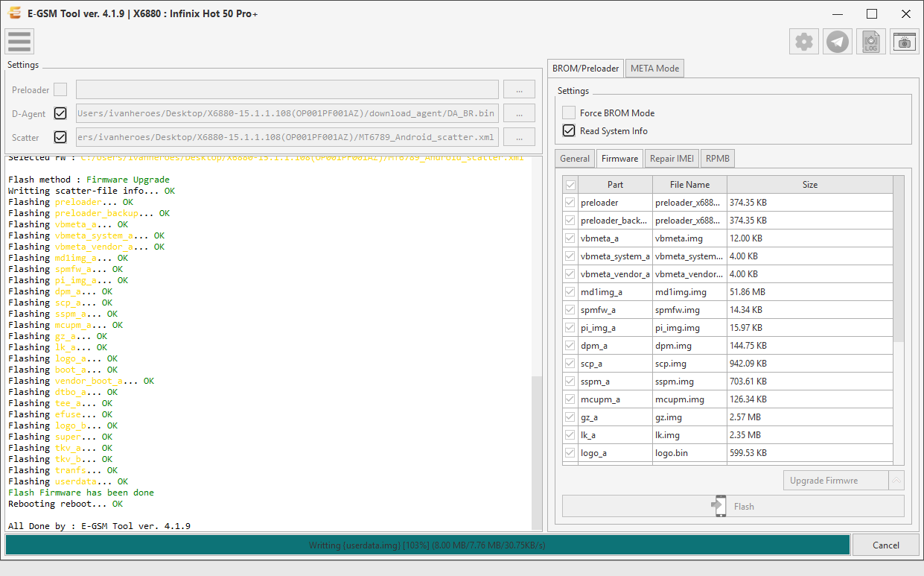924x576 pixels.
Task: Select the dpm_a part cell
Action: click(x=615, y=346)
